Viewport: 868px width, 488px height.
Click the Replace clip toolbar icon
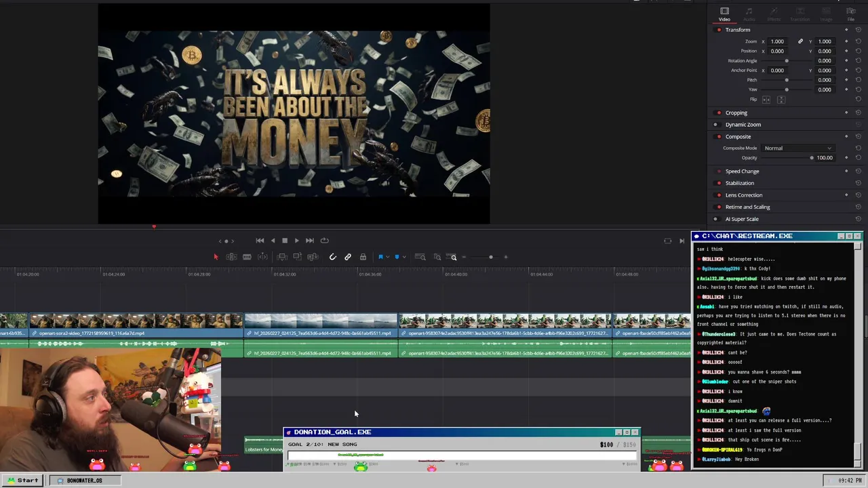pos(313,257)
